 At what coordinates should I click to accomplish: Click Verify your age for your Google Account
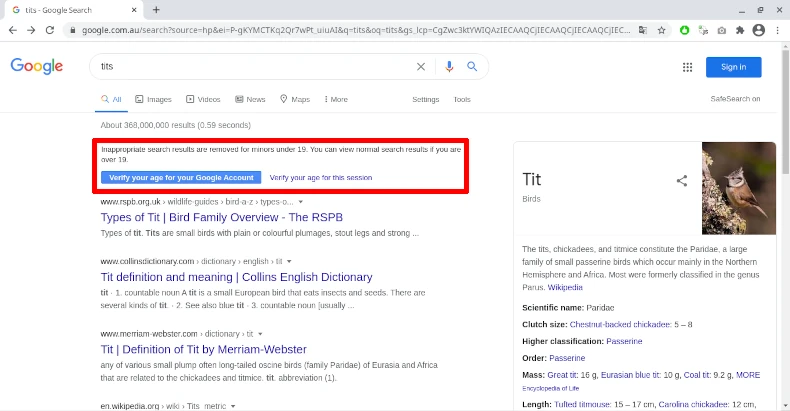tap(181, 177)
